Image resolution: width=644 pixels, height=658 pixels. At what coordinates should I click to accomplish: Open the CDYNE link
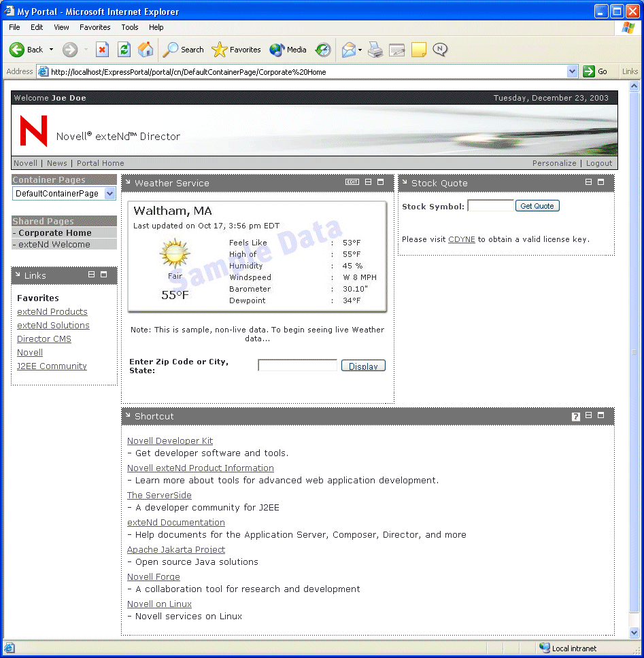pos(461,239)
